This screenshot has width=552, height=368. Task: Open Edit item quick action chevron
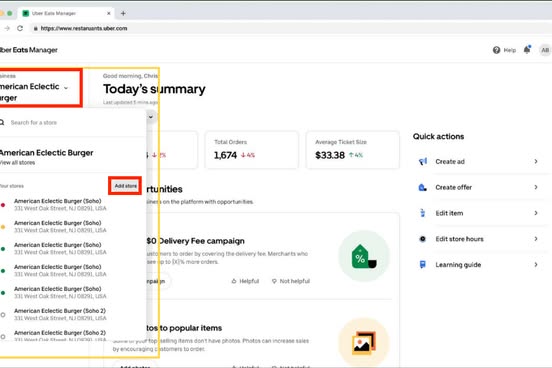(x=536, y=213)
